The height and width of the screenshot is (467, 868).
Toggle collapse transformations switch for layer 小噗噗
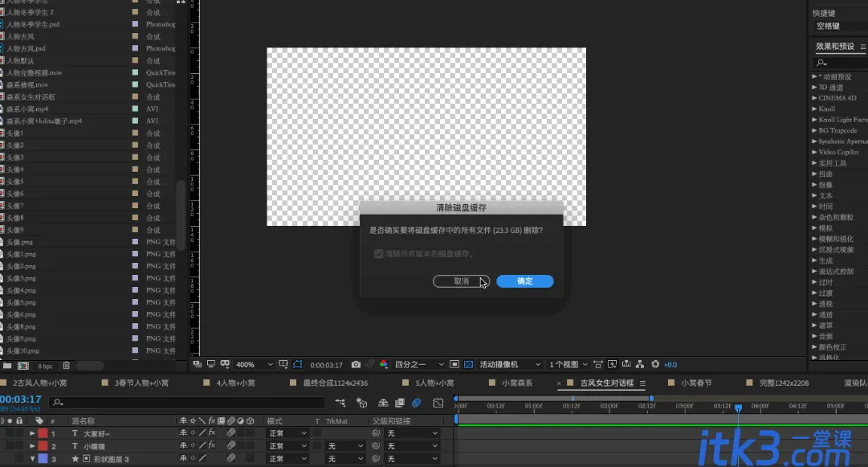tap(193, 446)
